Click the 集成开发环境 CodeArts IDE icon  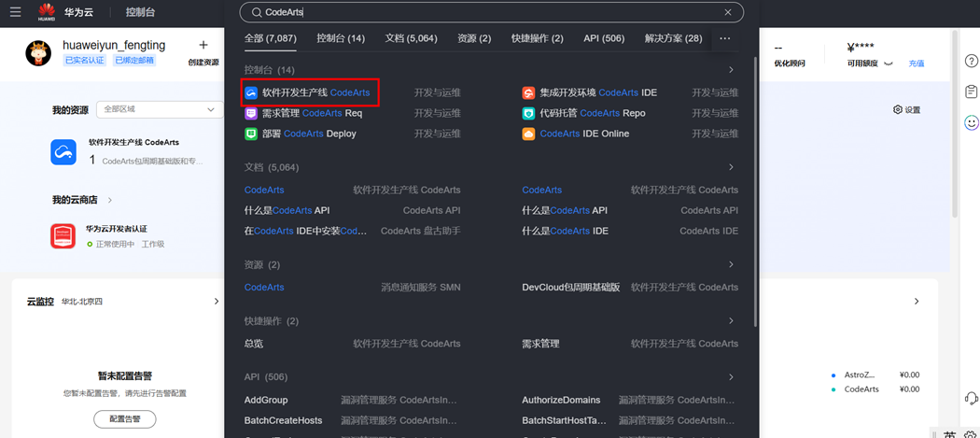pos(529,93)
